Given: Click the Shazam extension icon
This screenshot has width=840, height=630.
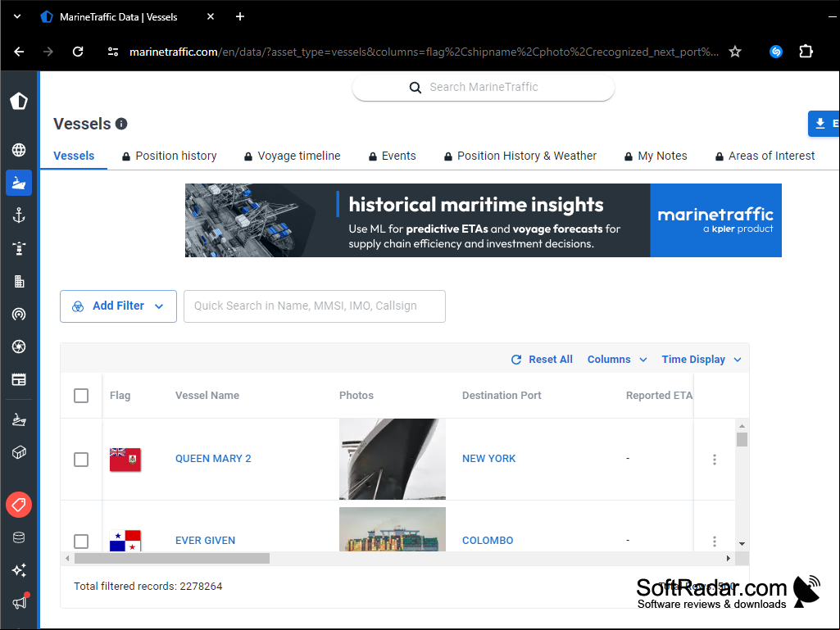Looking at the screenshot, I should tap(776, 52).
